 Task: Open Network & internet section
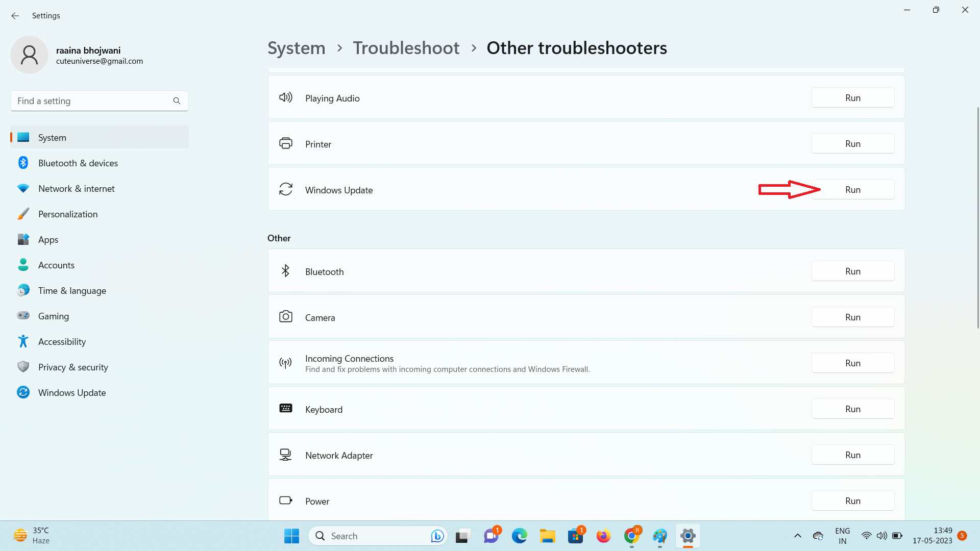[x=76, y=189]
